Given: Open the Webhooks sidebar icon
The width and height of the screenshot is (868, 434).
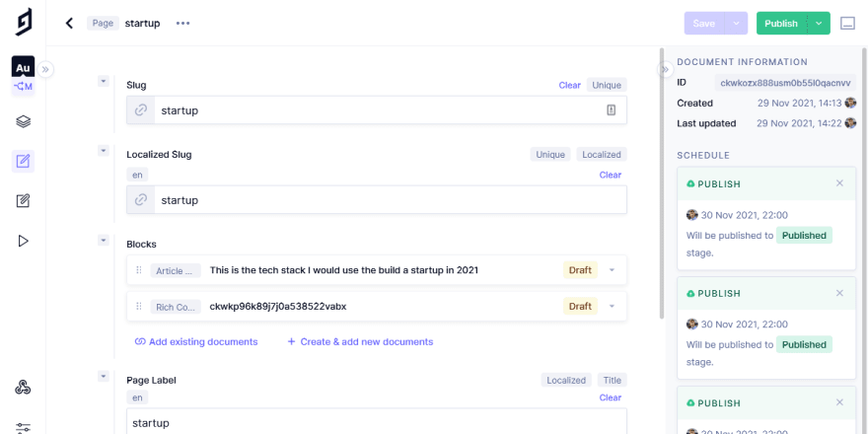Looking at the screenshot, I should pos(23,388).
